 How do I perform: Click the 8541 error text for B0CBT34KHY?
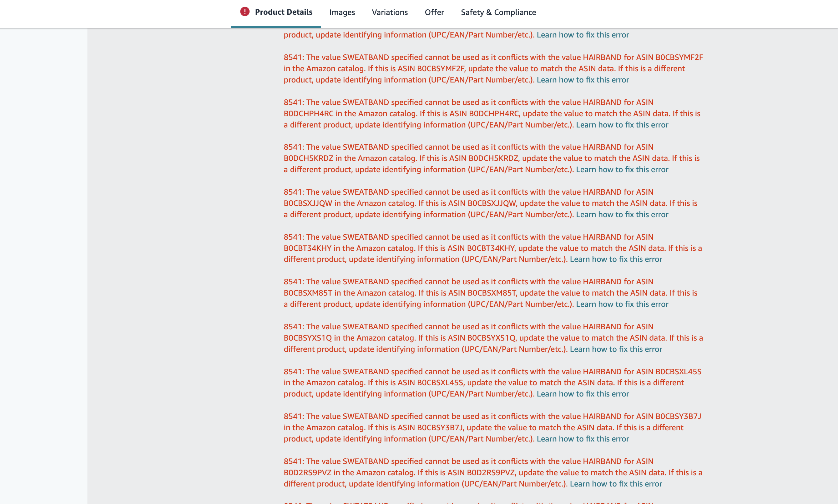click(493, 248)
